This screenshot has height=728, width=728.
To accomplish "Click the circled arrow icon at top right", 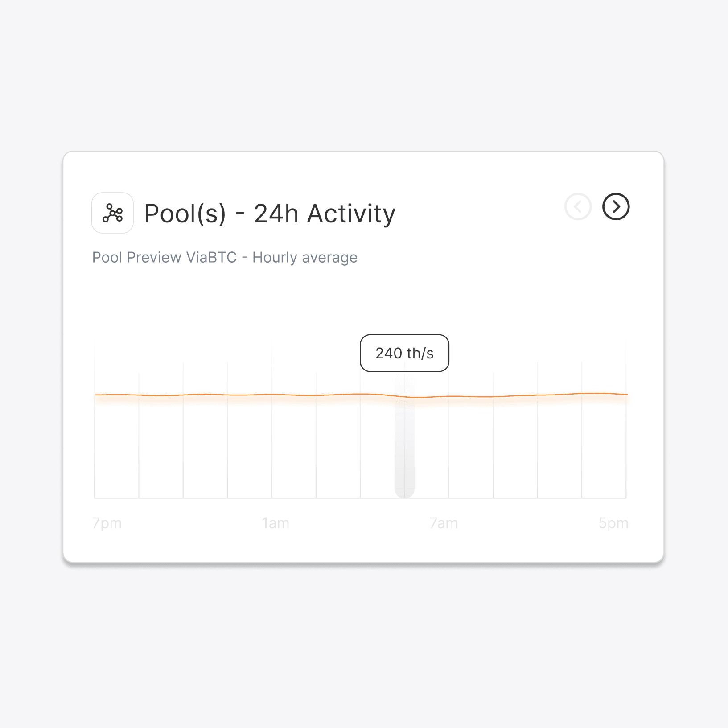I will pyautogui.click(x=616, y=207).
